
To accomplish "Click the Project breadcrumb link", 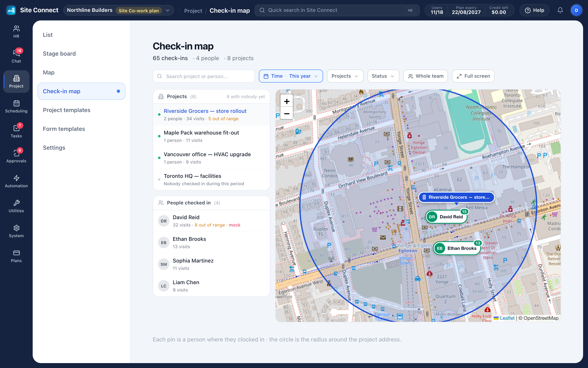I will click(193, 11).
